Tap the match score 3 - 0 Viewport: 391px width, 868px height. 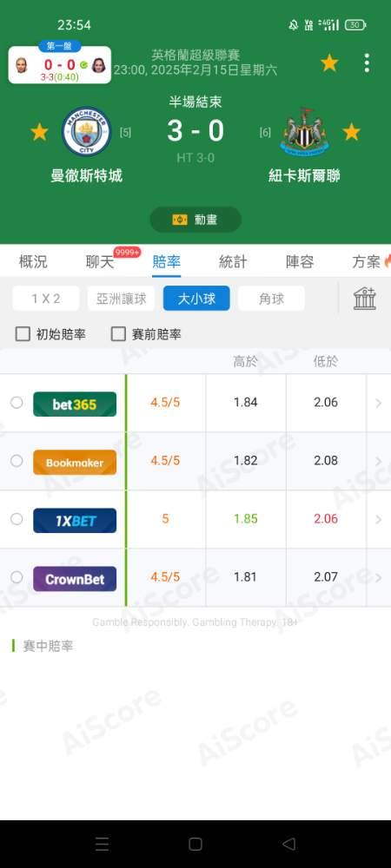point(195,131)
